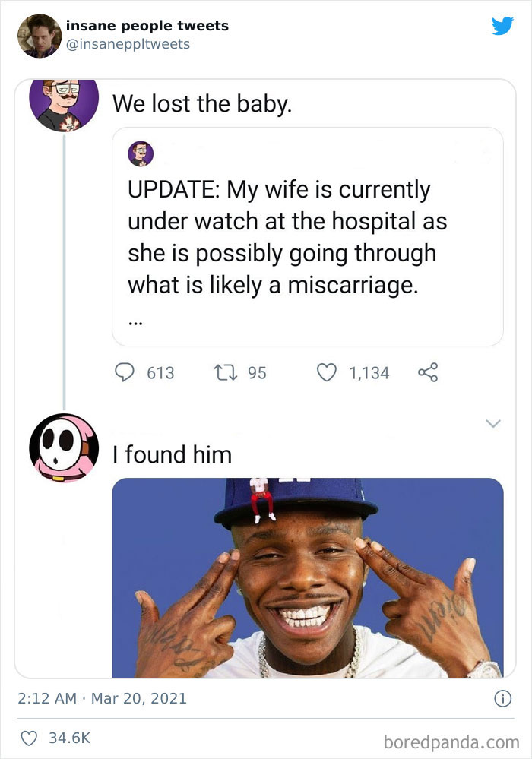Image resolution: width=532 pixels, height=759 pixels.
Task: Click the Twitter bird logo
Action: [504, 25]
